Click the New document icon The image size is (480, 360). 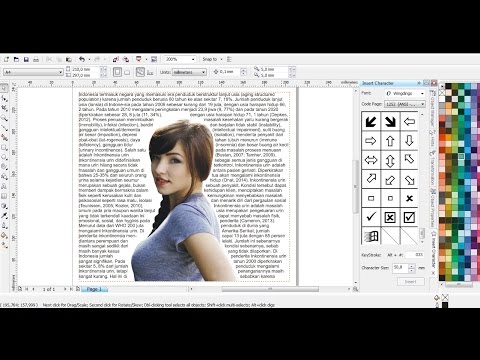[6, 59]
